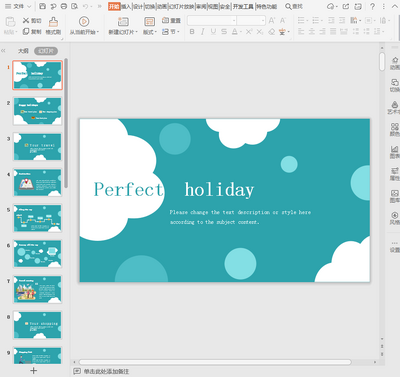This screenshot has width=400, height=377.
Task: Expand the File (文件) menu arrow
Action: coord(29,6)
